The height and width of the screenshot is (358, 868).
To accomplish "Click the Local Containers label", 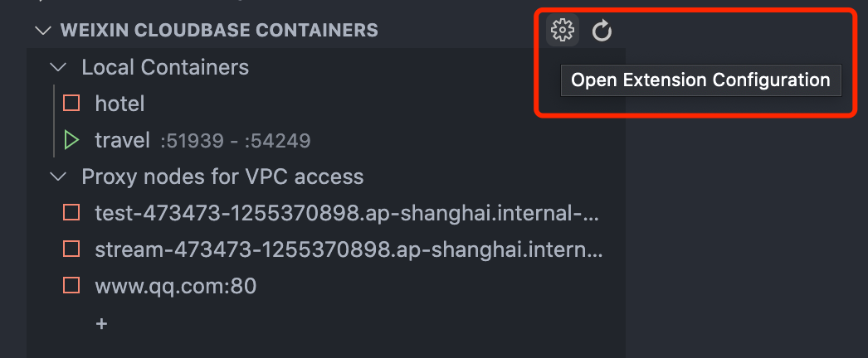I will 165,67.
